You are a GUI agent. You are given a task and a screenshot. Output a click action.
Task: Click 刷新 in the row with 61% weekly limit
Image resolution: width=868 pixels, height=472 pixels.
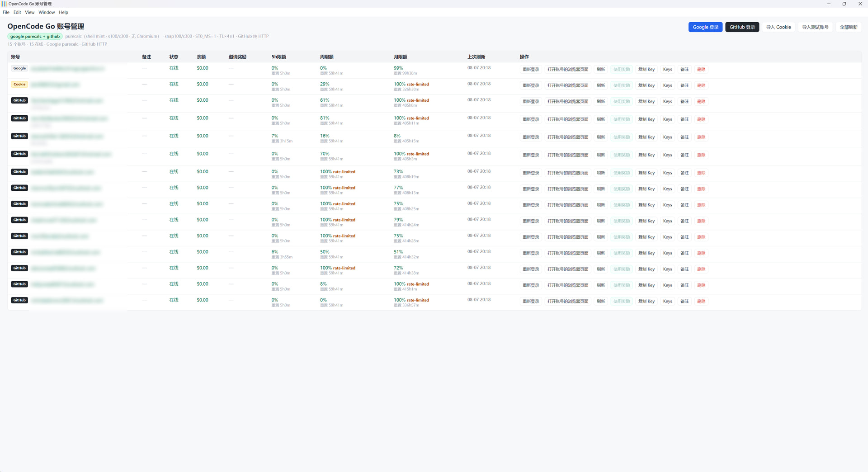601,101
